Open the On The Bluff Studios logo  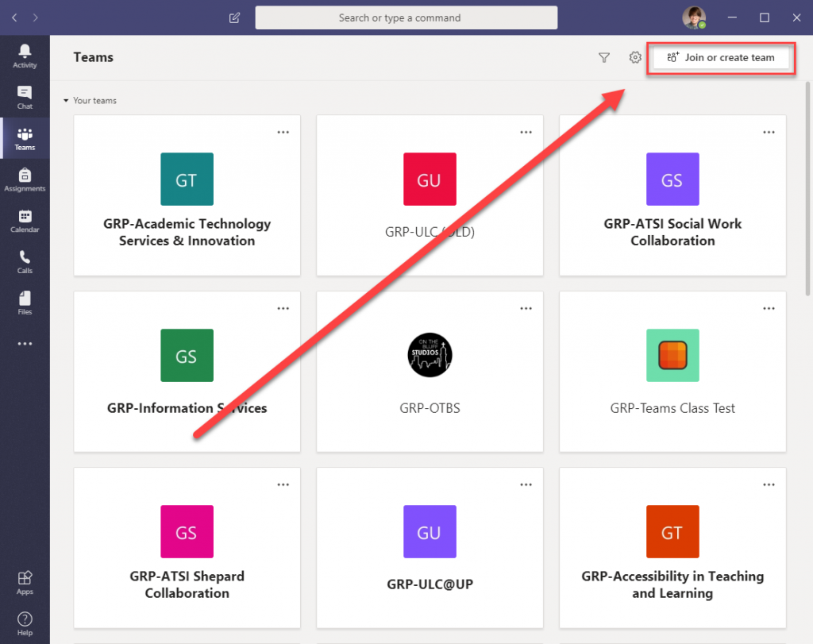coord(430,355)
